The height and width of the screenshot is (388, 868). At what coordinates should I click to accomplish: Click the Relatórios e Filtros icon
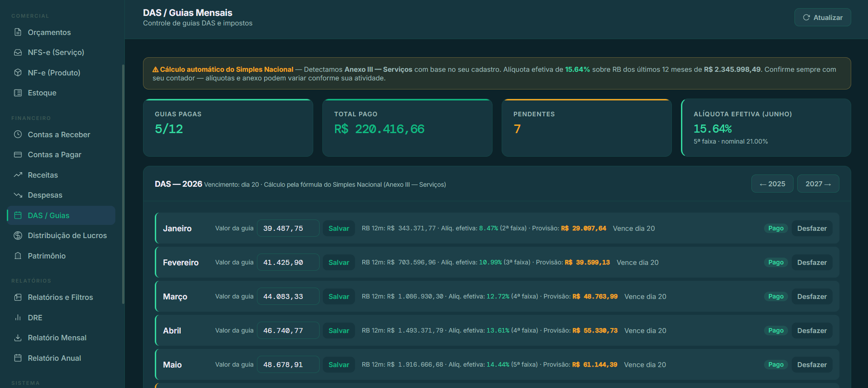pyautogui.click(x=18, y=297)
